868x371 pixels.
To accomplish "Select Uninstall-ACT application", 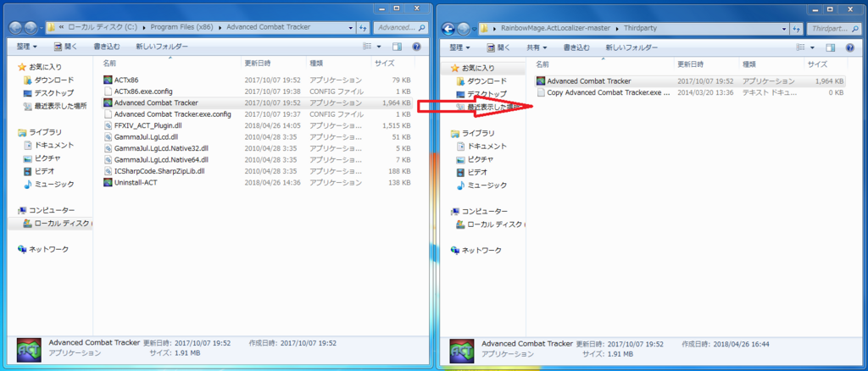I will (136, 182).
